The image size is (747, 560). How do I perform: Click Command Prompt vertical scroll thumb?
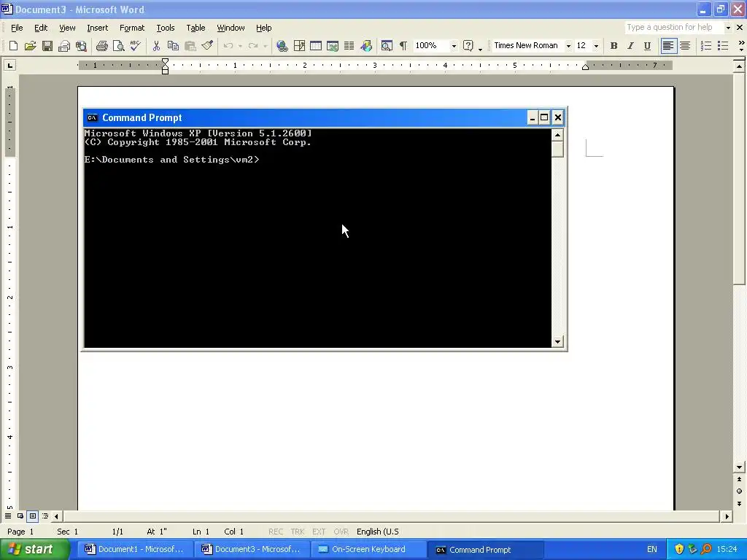tap(557, 149)
